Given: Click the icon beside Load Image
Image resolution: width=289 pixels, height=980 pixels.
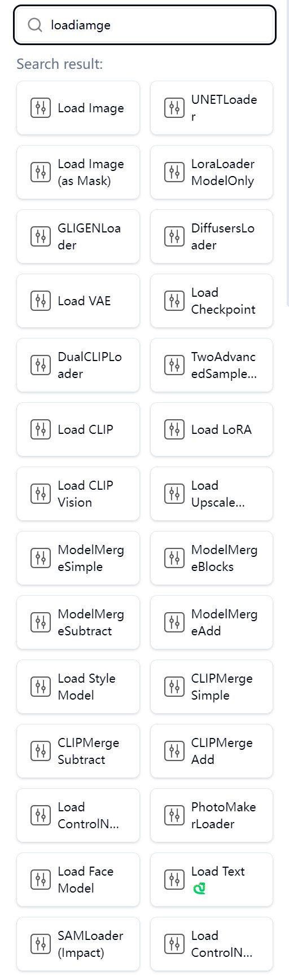Looking at the screenshot, I should (40, 108).
